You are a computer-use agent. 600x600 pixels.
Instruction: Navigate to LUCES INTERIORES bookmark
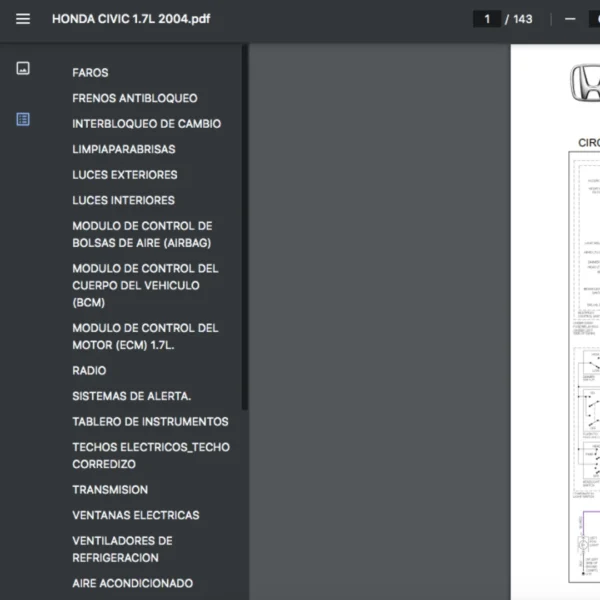(123, 200)
